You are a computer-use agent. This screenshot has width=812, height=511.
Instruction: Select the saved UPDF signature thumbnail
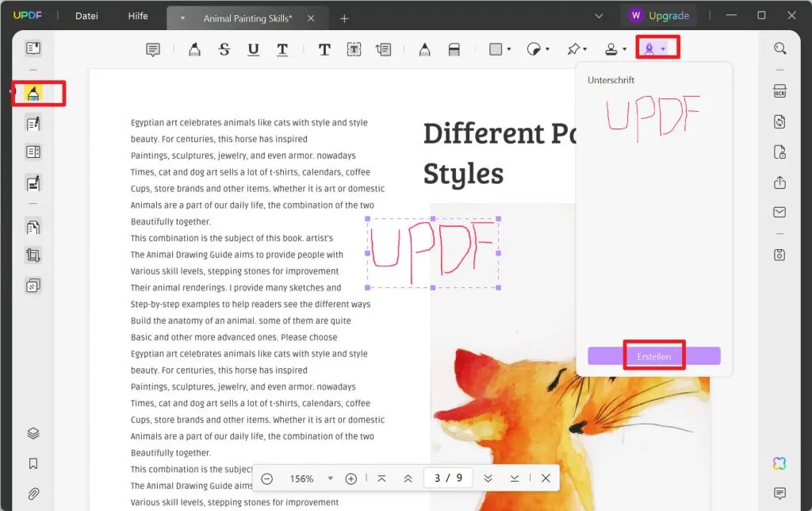(653, 117)
